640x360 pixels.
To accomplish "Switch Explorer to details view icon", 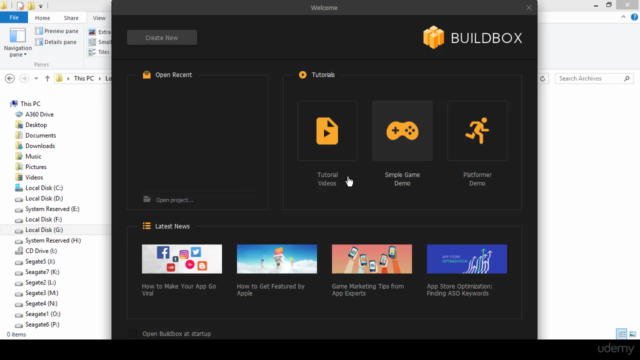I will point(621,334).
